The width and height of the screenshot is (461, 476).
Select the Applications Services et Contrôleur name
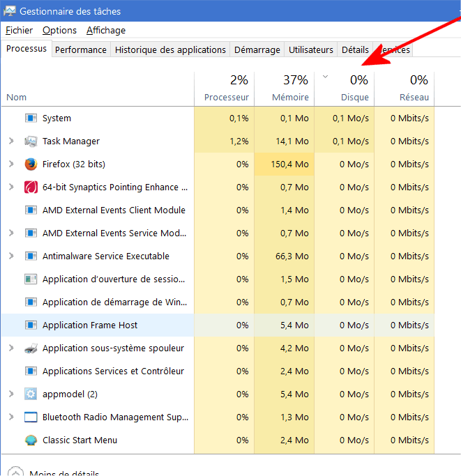[114, 371]
